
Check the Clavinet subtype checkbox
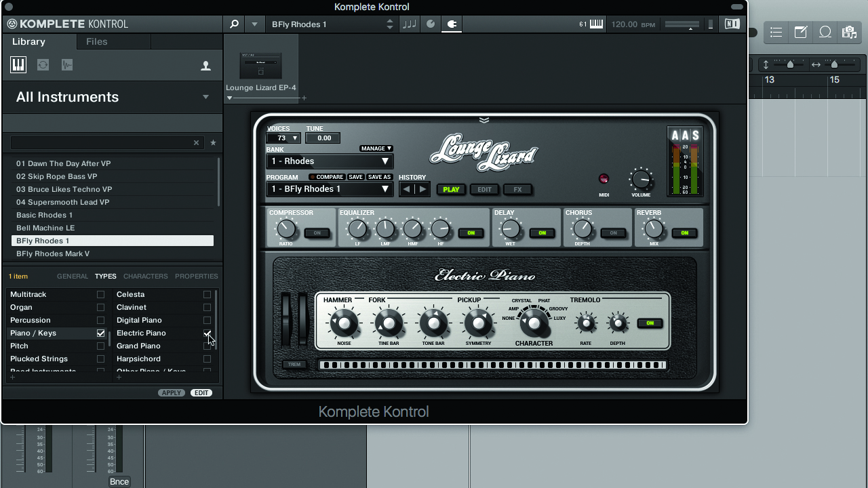207,308
